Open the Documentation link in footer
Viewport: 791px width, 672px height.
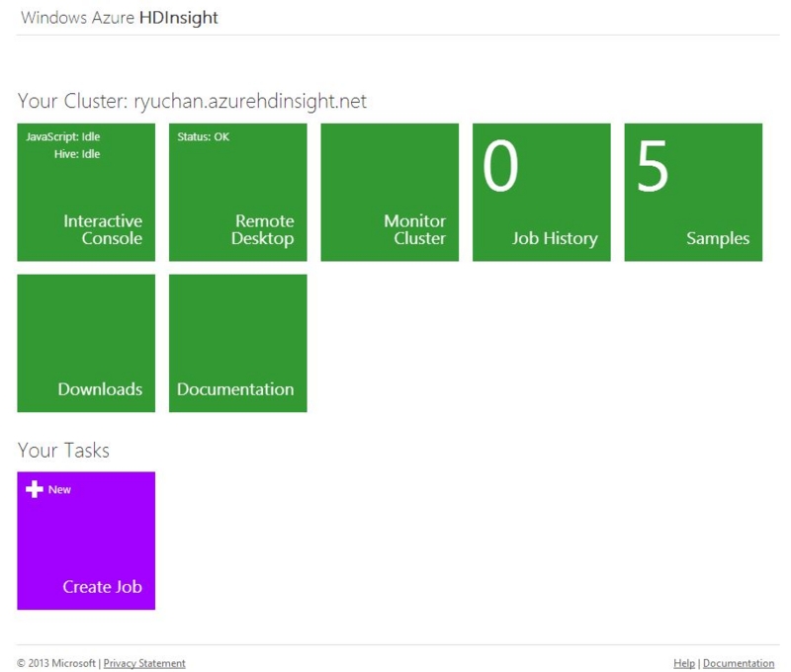(x=739, y=663)
